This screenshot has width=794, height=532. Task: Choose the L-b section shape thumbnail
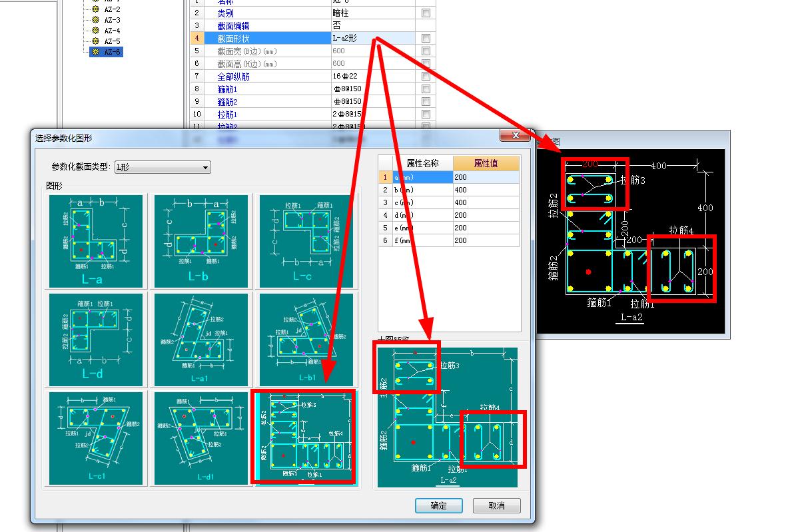[201, 241]
